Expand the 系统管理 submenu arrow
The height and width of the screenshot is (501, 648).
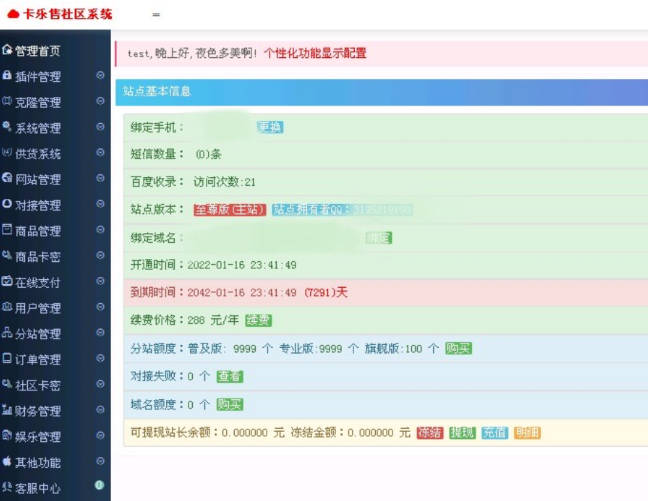(x=100, y=126)
